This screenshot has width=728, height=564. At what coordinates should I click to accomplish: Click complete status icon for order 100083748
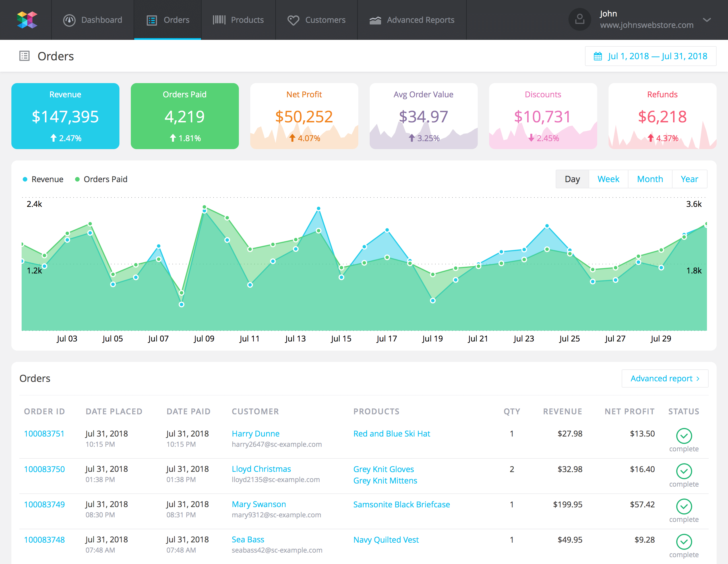coord(684,542)
